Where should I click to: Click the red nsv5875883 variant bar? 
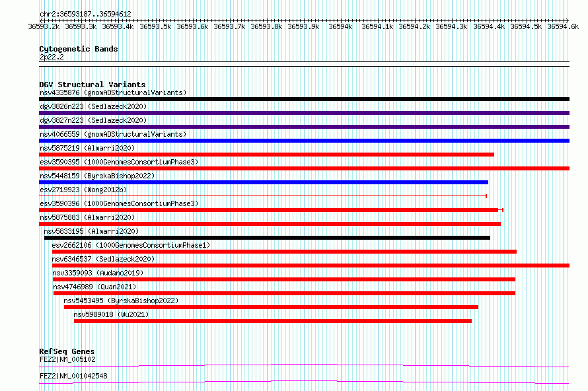270,224
